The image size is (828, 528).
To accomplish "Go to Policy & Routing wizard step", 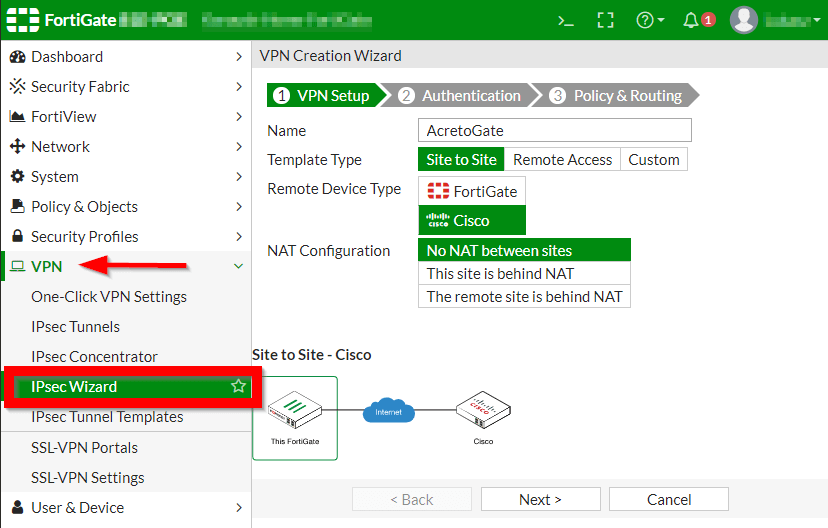I will pyautogui.click(x=616, y=96).
